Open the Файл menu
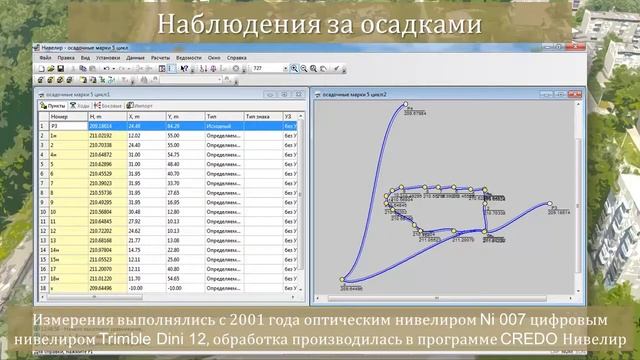 click(x=45, y=58)
